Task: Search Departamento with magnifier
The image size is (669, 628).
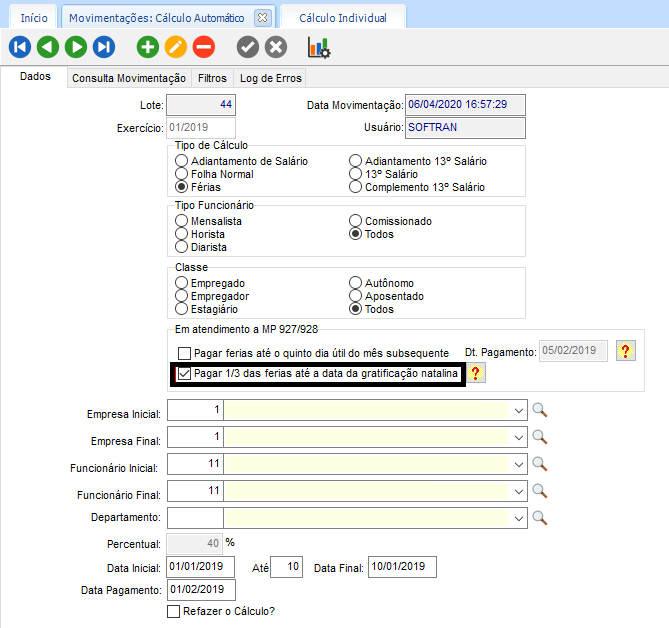Action: 540,518
